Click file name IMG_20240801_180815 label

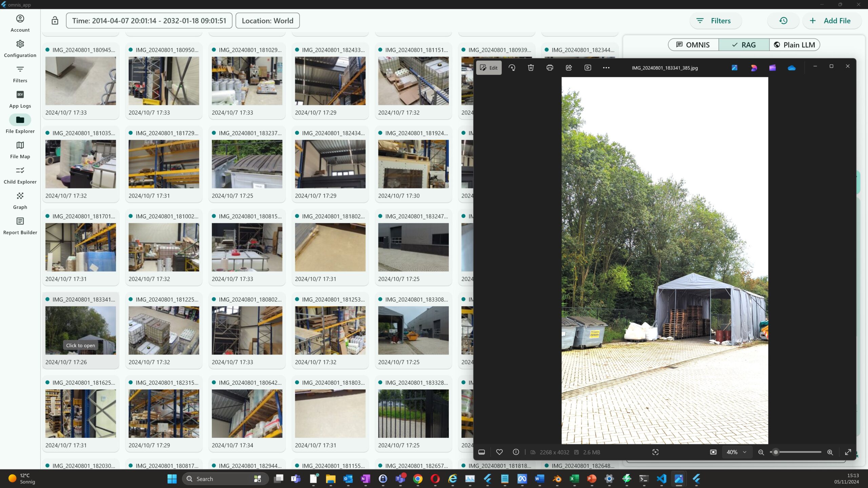tap(250, 216)
